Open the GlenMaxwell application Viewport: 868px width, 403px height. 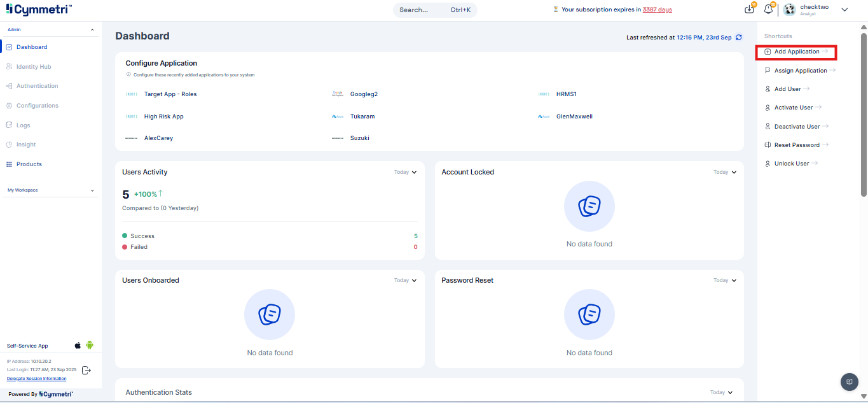574,117
